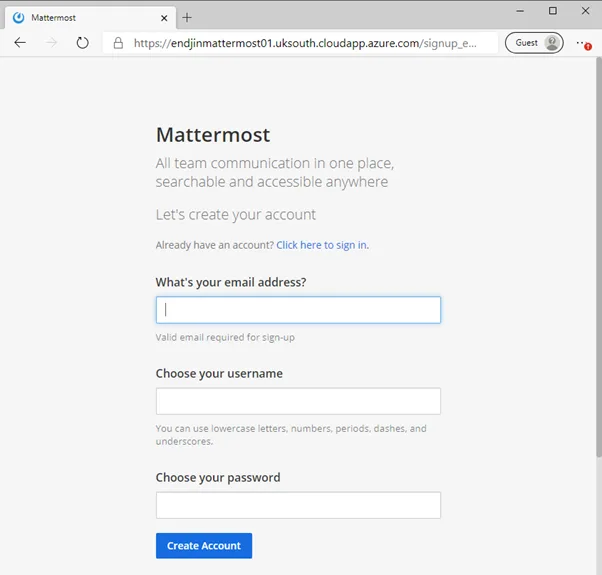Open the Guest profile button
602x575 pixels.
coord(534,43)
